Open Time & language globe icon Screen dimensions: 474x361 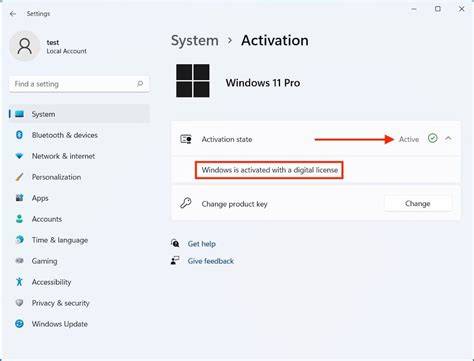pos(20,240)
